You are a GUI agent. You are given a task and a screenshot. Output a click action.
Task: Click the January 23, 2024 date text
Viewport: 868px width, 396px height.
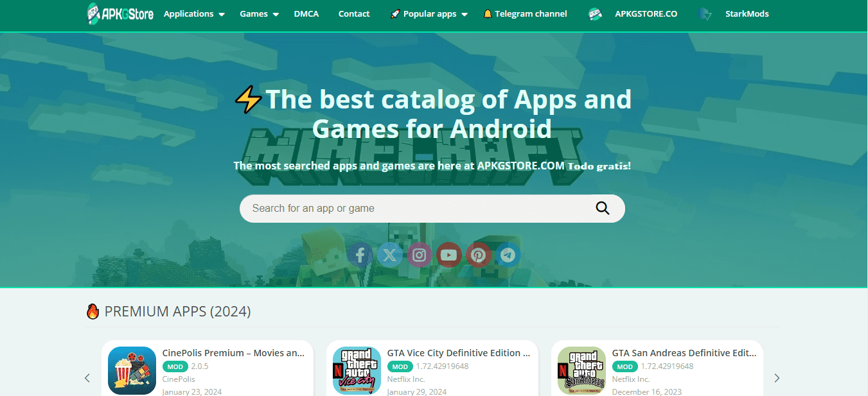coord(192,392)
